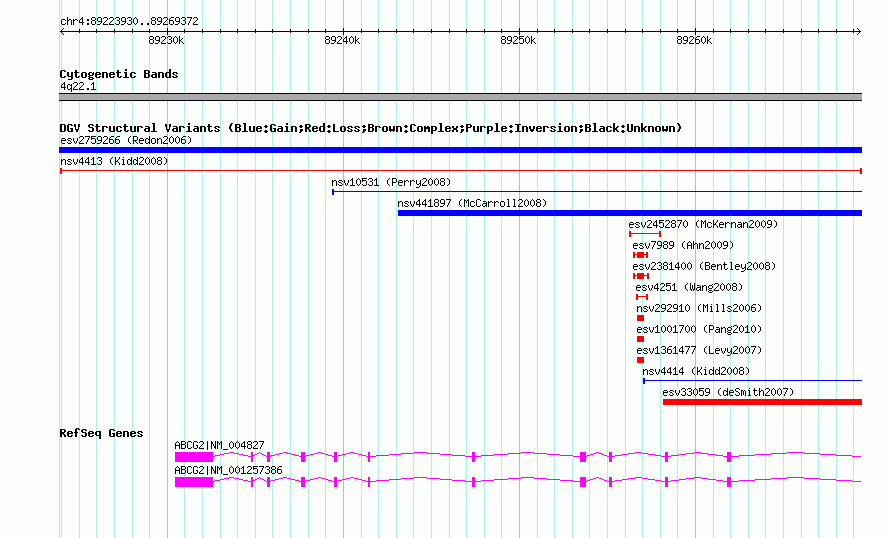
Task: Click the 89240k ruler label
Action: tap(342, 40)
